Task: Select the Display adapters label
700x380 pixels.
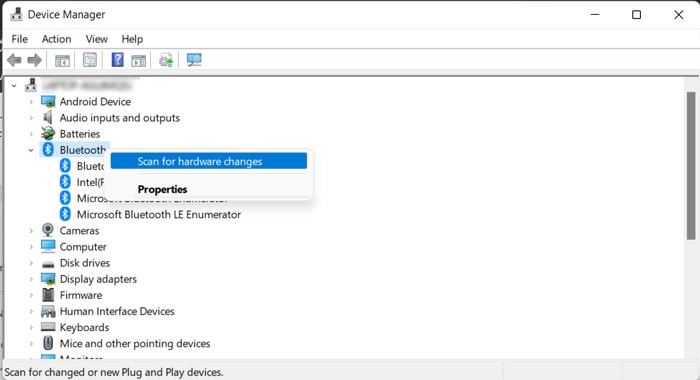Action: 98,279
